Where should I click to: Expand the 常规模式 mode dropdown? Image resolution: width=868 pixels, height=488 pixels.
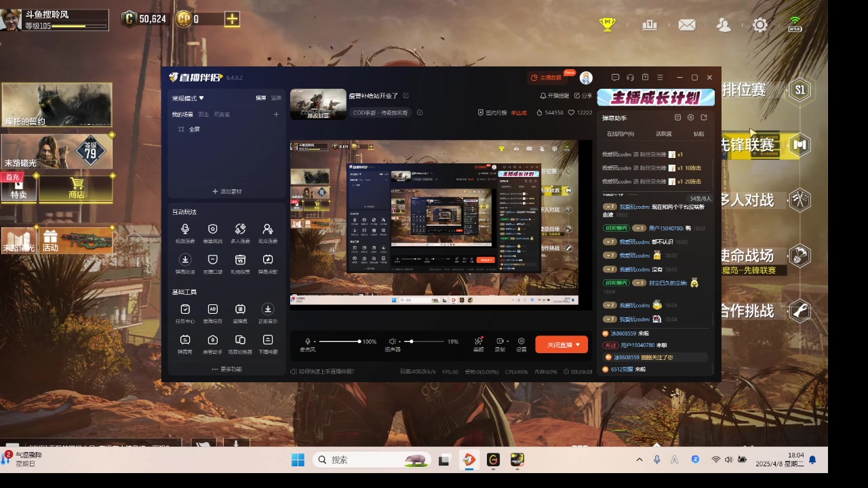[x=188, y=98]
